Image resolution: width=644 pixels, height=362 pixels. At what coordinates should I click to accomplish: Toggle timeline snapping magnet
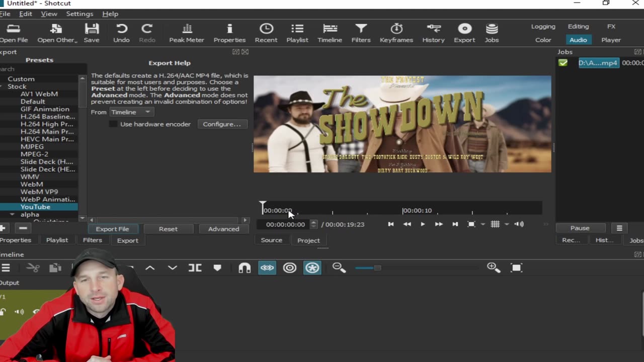click(x=245, y=268)
